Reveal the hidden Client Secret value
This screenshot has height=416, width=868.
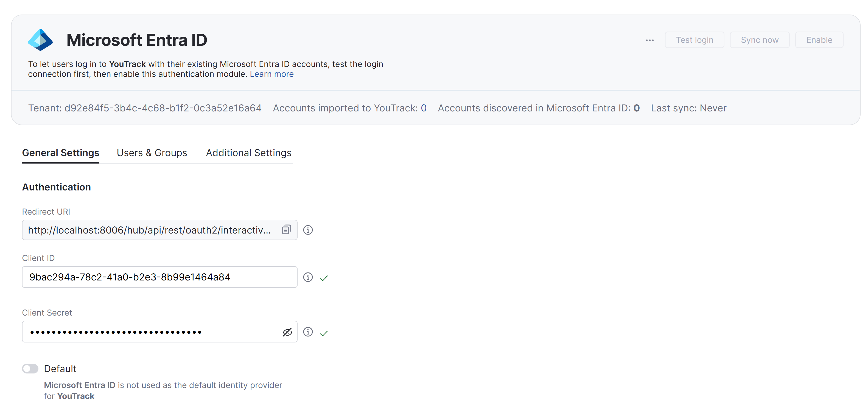pos(287,332)
